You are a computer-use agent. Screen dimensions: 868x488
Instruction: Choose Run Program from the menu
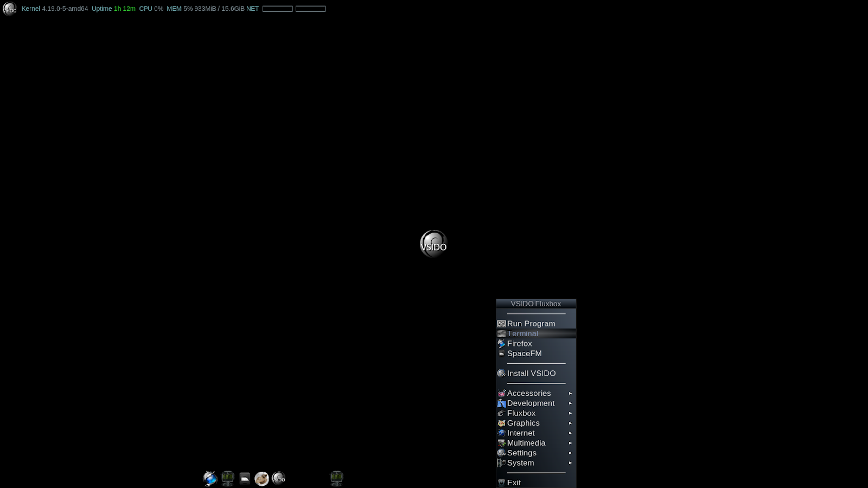(536, 324)
